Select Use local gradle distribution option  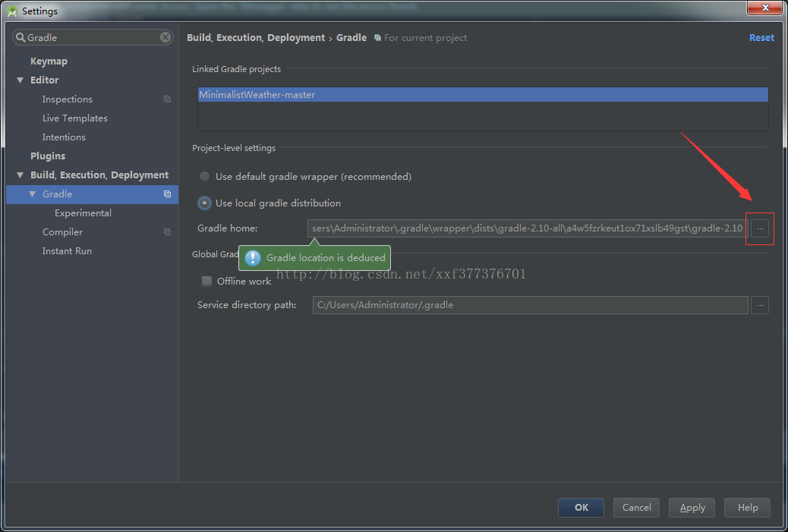[204, 203]
